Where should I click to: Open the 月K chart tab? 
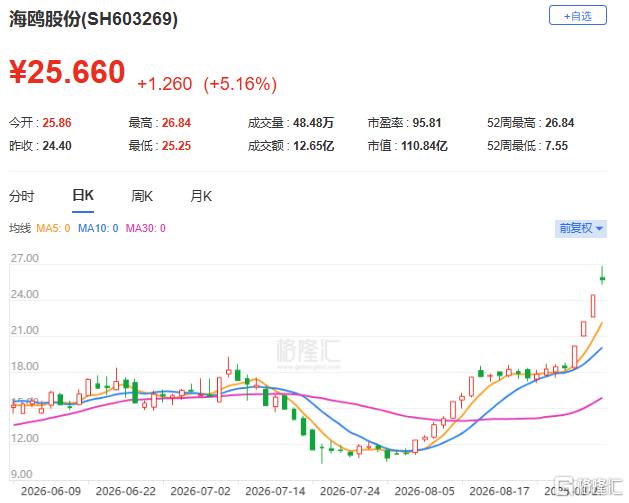[x=201, y=196]
